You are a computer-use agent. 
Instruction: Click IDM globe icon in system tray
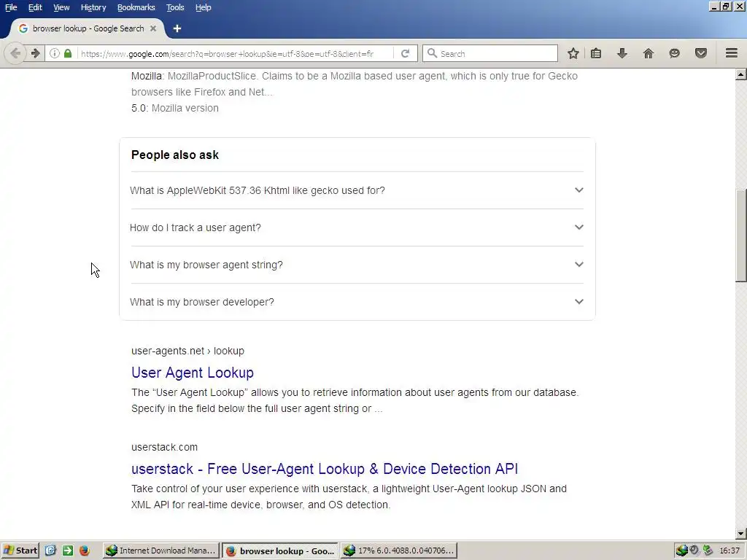click(x=682, y=551)
